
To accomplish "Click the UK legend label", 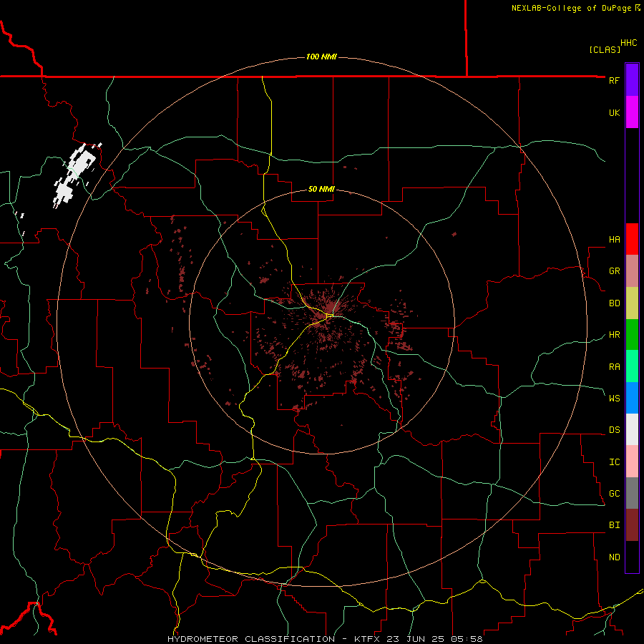I will (x=614, y=112).
